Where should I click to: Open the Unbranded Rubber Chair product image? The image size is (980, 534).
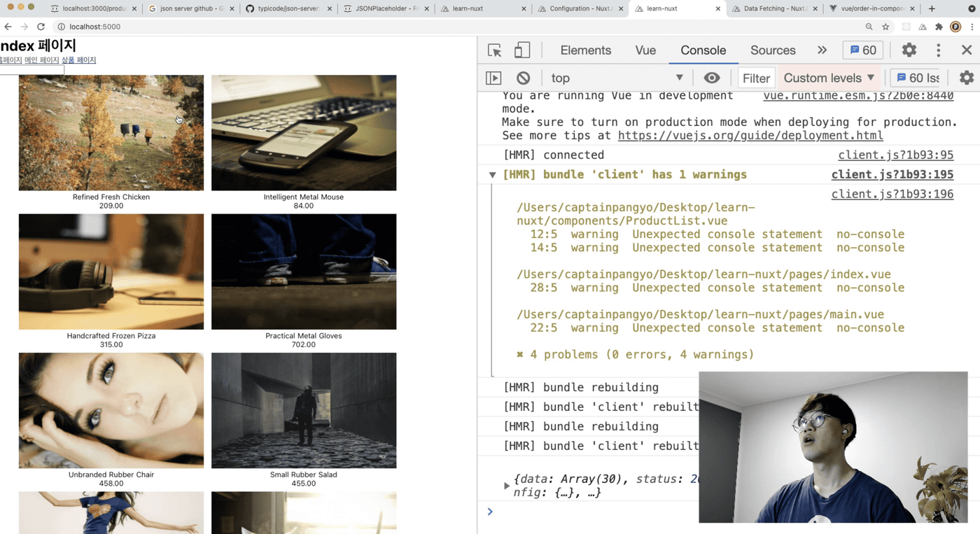(111, 410)
